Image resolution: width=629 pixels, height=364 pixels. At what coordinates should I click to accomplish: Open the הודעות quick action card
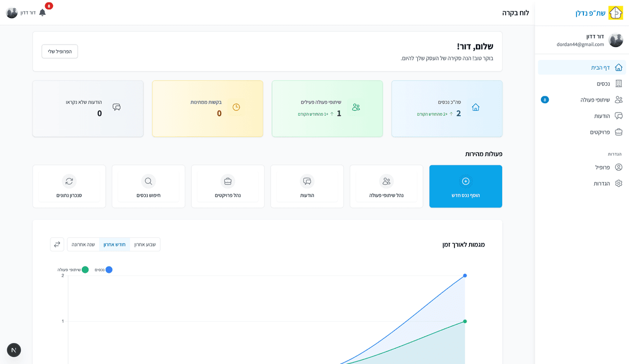[x=307, y=186]
